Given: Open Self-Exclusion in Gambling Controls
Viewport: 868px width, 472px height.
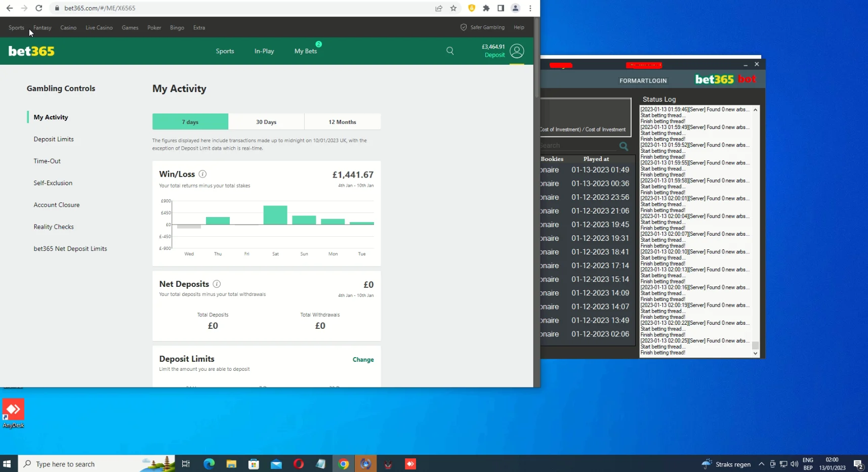Looking at the screenshot, I should (x=53, y=183).
